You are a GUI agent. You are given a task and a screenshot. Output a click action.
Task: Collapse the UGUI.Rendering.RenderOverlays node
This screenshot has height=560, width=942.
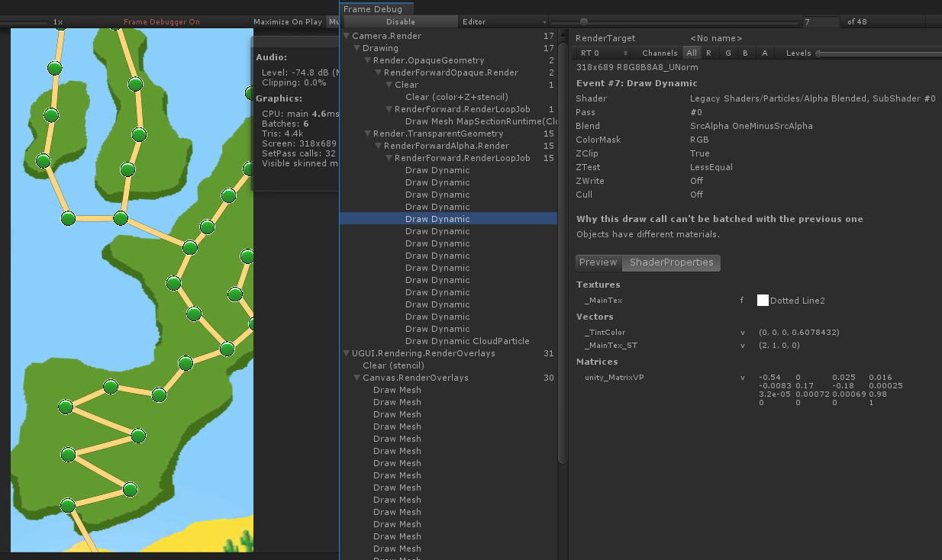347,353
